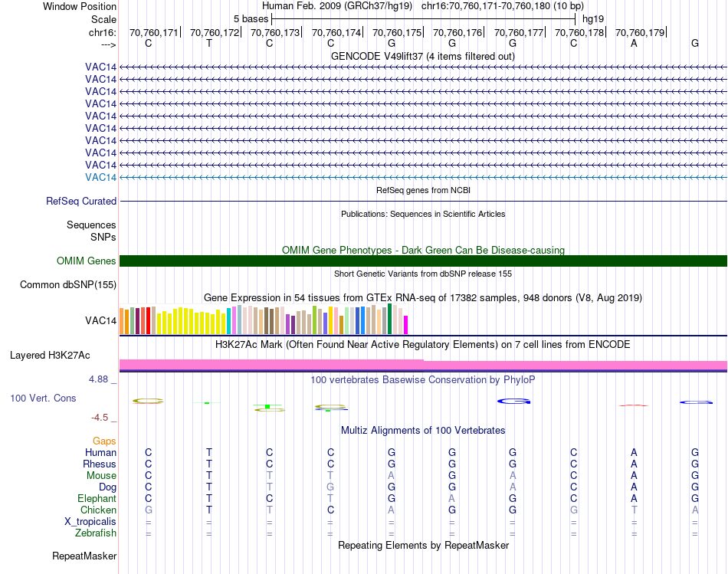Viewport: 728px width, 574px height.
Task: Click the 5 bases scale bar
Action: pos(424,19)
